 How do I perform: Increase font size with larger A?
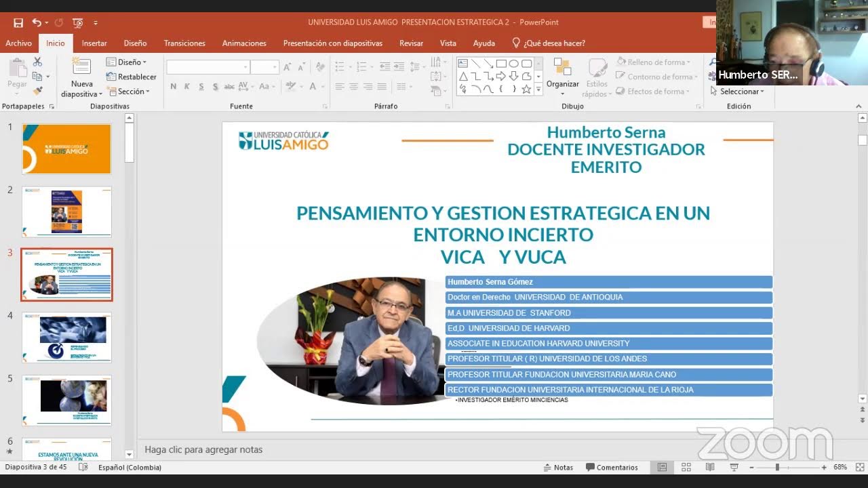288,67
